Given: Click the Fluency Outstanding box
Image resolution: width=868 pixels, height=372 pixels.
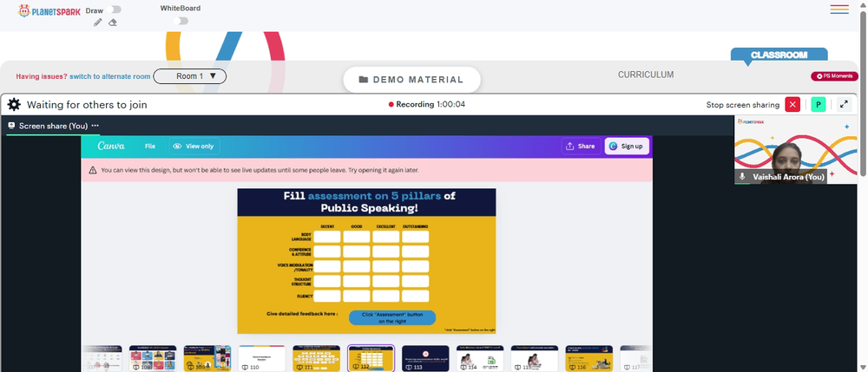Looking at the screenshot, I should point(415,296).
